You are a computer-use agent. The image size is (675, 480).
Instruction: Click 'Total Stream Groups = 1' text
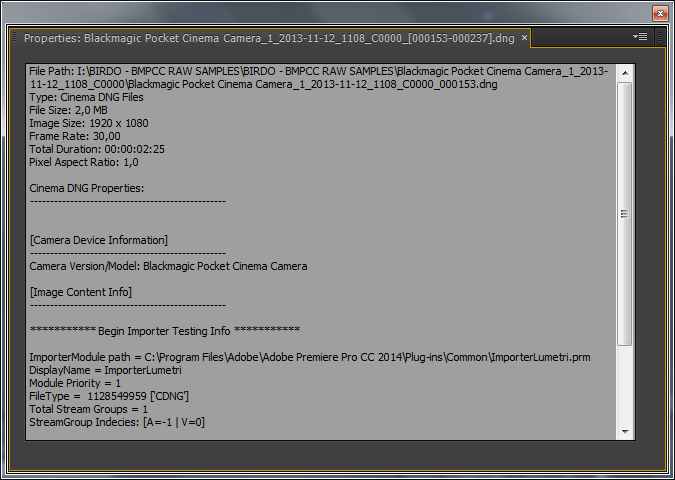(x=88, y=409)
